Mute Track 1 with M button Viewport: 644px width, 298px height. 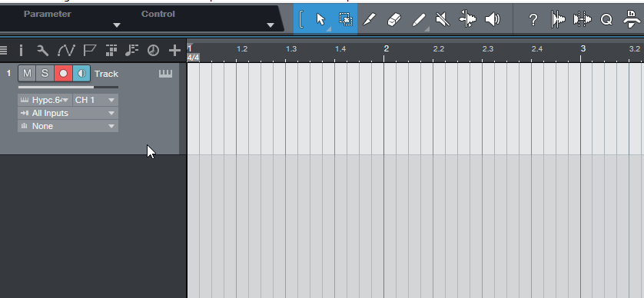27,74
